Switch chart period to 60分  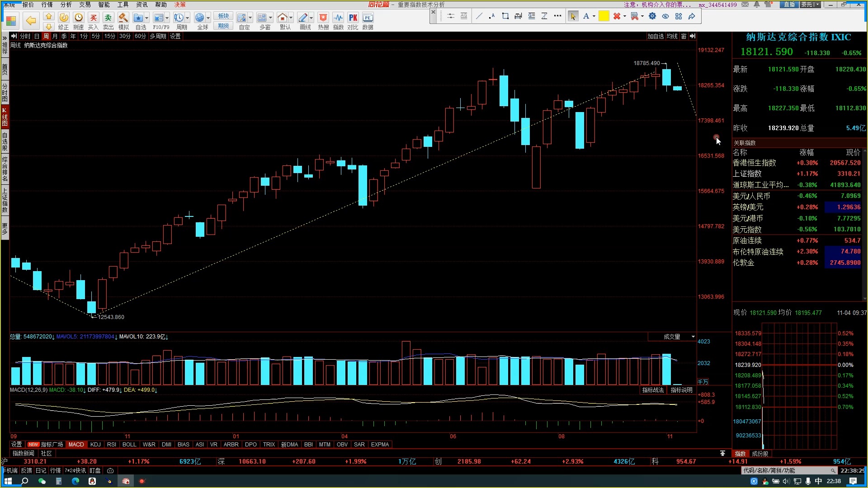point(140,36)
